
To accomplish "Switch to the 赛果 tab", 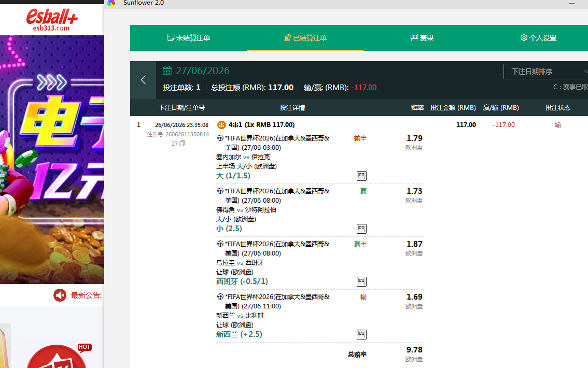I will point(422,38).
